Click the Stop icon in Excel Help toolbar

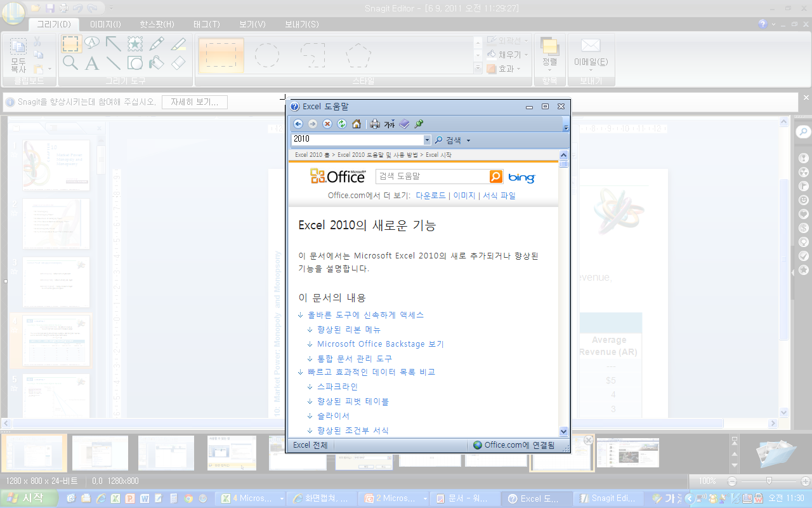pyautogui.click(x=327, y=124)
